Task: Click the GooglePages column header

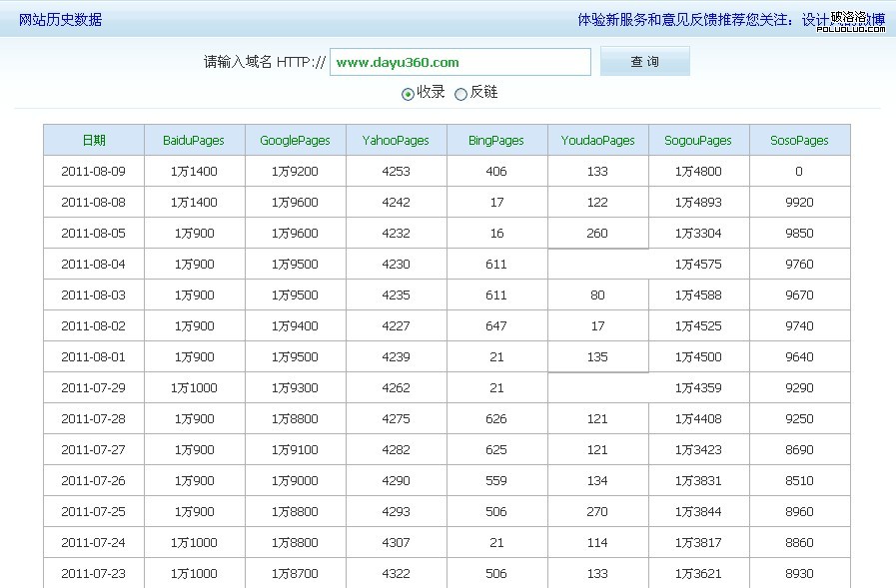Action: [295, 140]
